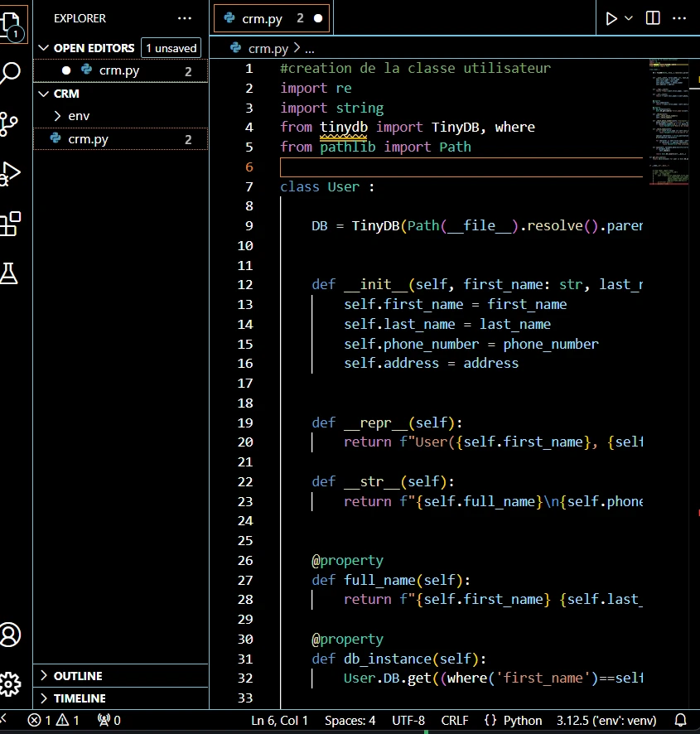Image resolution: width=700 pixels, height=734 pixels.
Task: Open the Search view icon
Action: tap(10, 73)
